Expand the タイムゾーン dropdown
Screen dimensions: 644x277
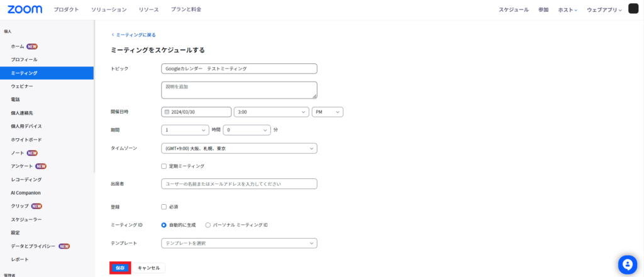click(239, 148)
